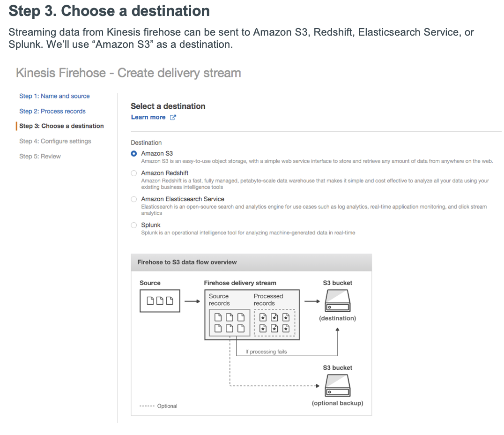This screenshot has width=504, height=435.
Task: Click the optional backup S3 bucket icon
Action: pos(338,386)
